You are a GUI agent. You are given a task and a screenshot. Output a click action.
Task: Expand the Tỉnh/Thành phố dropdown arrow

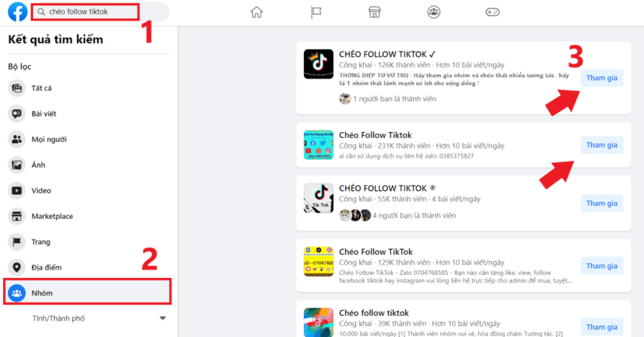point(163,318)
